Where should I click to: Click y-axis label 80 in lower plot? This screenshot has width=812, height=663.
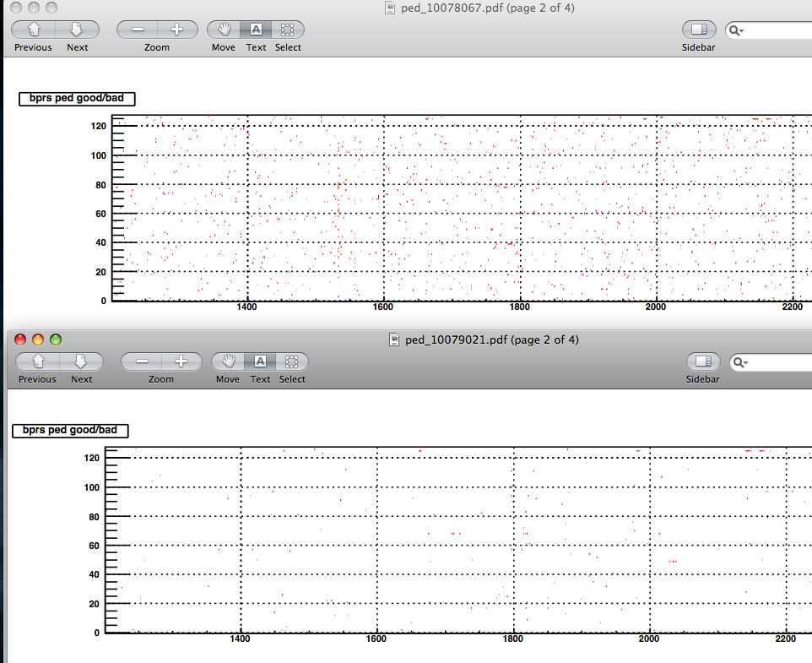pyautogui.click(x=94, y=517)
